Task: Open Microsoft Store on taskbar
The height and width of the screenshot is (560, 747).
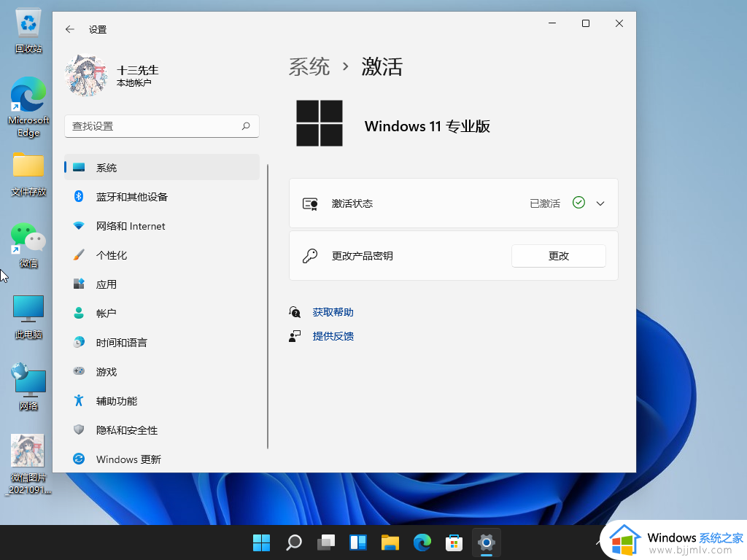Action: click(454, 542)
